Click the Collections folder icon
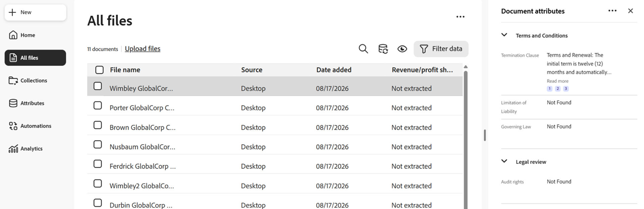 (13, 81)
